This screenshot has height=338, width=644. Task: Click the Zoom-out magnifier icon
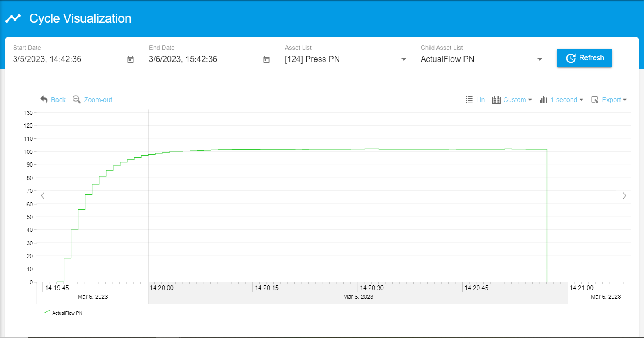tap(76, 99)
